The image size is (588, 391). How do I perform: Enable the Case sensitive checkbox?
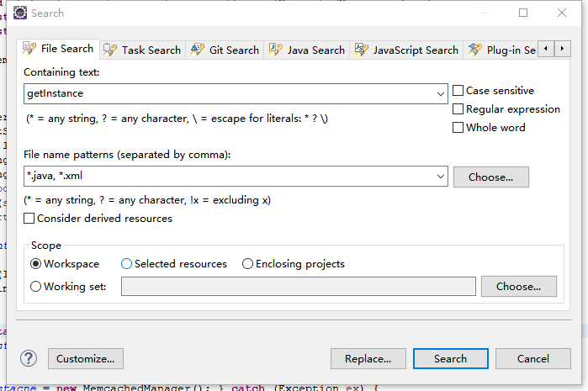pos(458,91)
